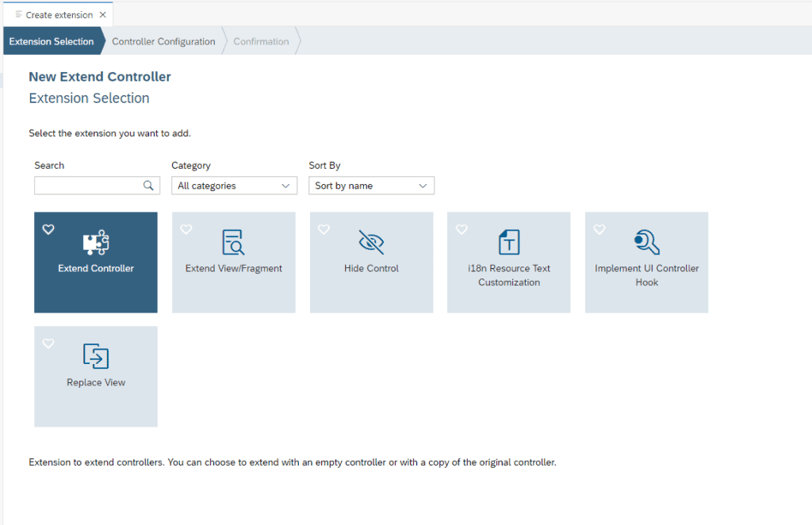Choose the Extend View/Fragment tile label
Image resolution: width=812 pixels, height=525 pixels.
coord(234,268)
